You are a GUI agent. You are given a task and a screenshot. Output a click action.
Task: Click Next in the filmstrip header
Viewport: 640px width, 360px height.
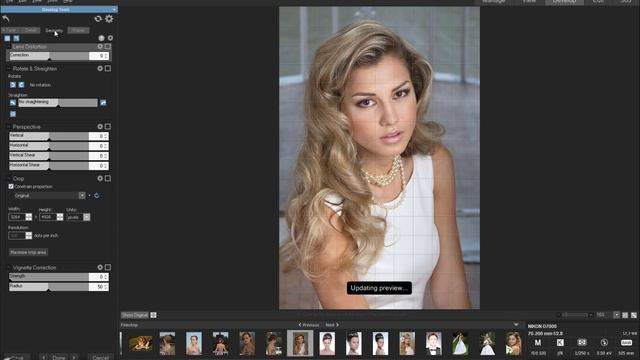click(332, 325)
